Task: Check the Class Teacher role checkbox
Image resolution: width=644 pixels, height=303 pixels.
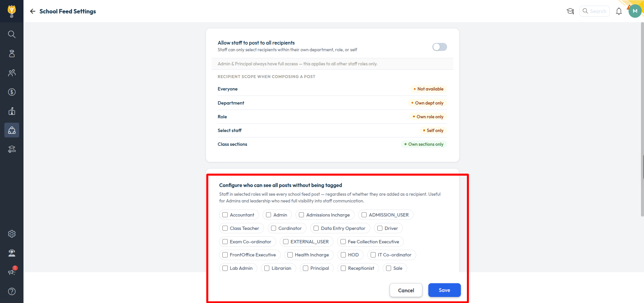Action: 225,228
